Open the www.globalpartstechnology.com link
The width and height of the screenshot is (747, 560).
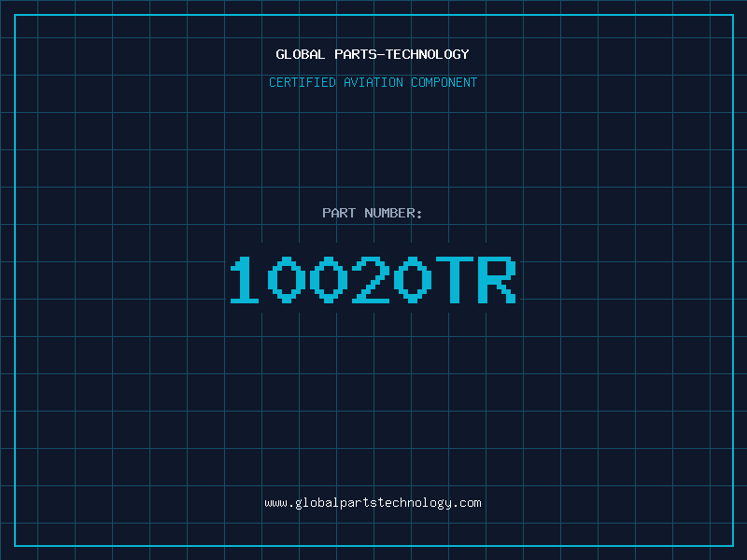click(x=373, y=503)
